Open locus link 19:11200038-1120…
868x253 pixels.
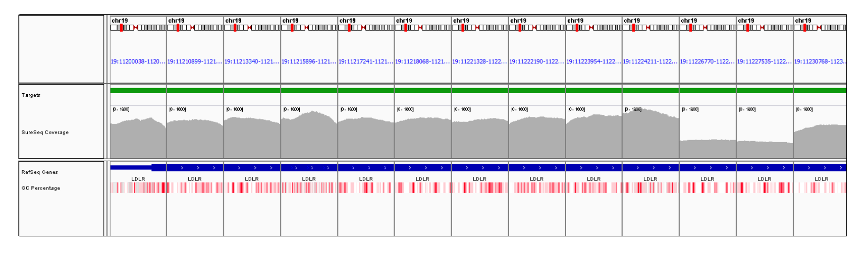click(x=138, y=61)
